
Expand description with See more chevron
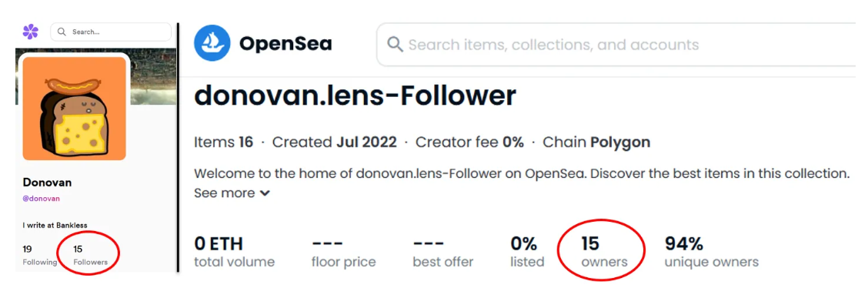(232, 193)
